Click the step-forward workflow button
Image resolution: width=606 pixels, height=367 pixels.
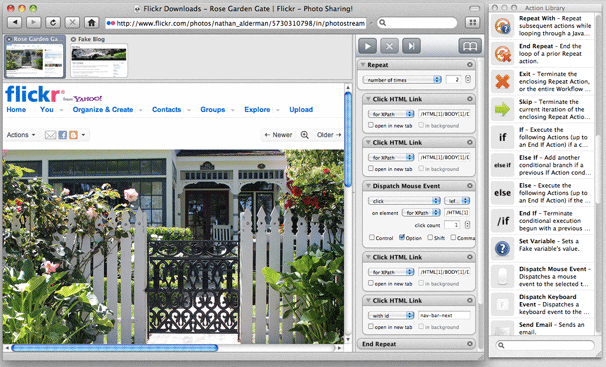click(x=412, y=46)
